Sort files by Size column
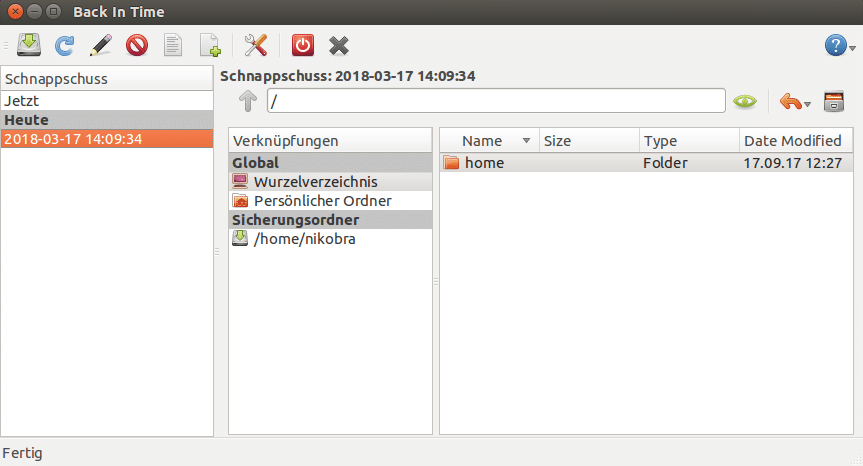Image resolution: width=863 pixels, height=466 pixels. [589, 141]
